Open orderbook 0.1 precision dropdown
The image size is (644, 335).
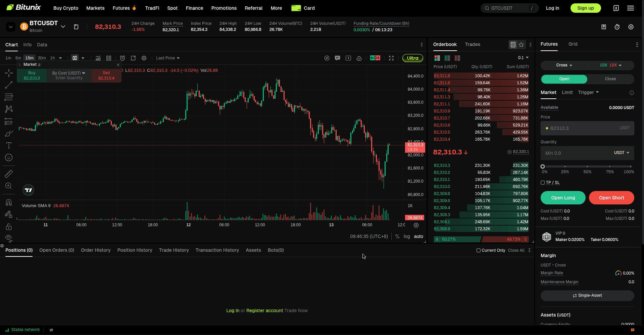523,58
